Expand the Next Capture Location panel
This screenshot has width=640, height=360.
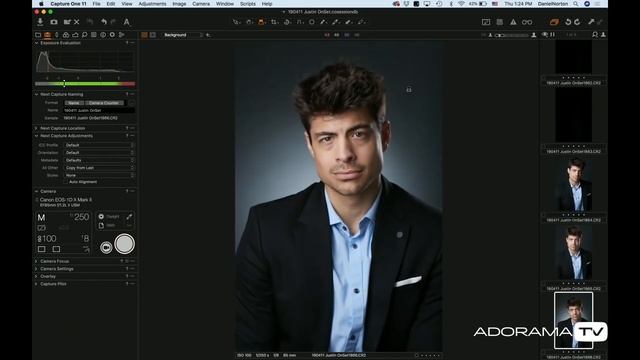click(36, 128)
